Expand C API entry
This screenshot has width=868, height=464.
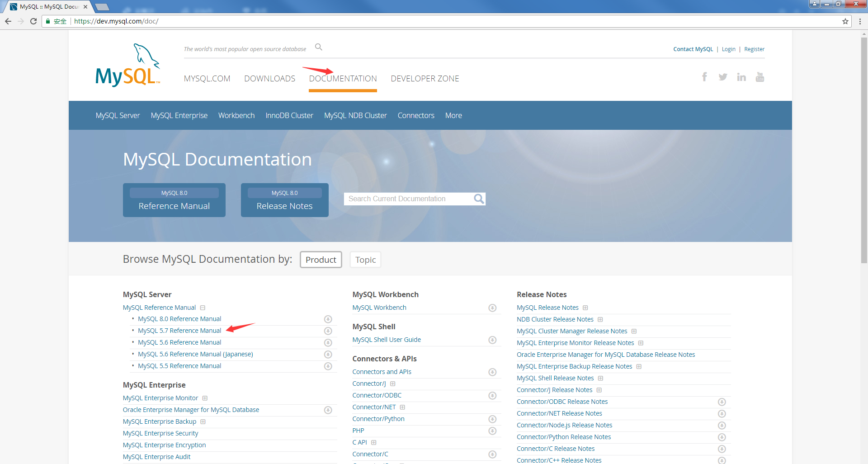pyautogui.click(x=374, y=442)
